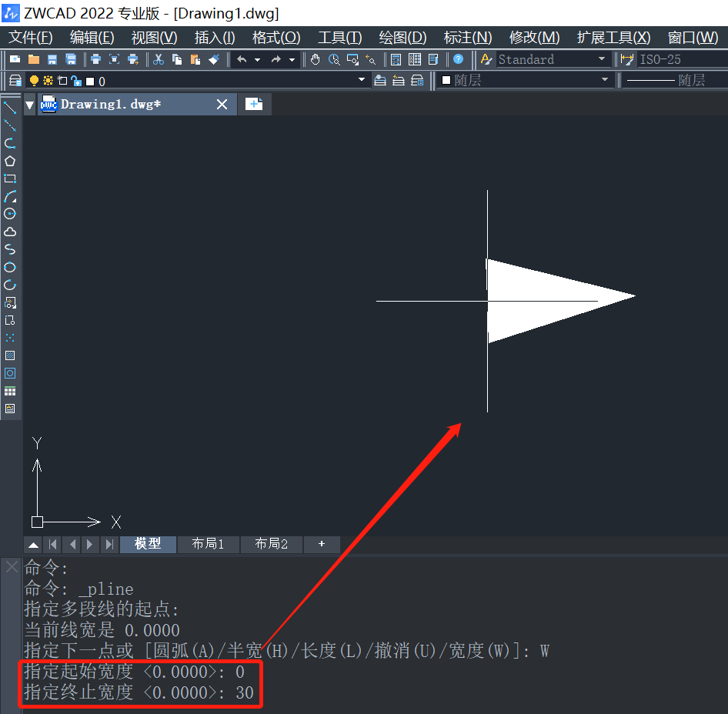
Task: Select the Line tool in left toolbar
Action: tap(10, 108)
